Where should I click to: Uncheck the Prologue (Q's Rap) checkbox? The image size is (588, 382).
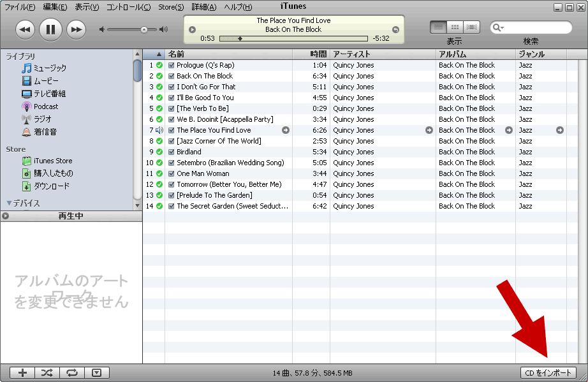(x=172, y=65)
